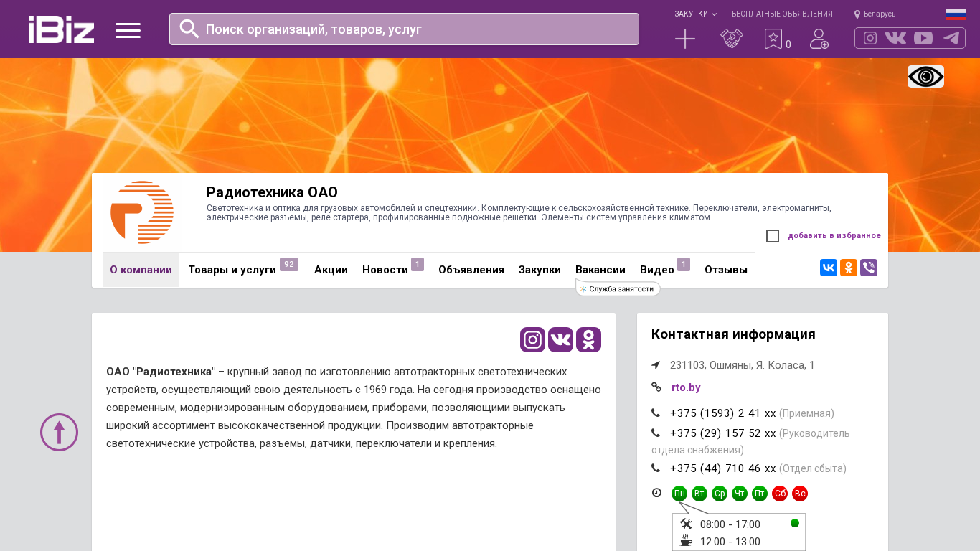980x551 pixels.
Task: Share via Odnoklassniki icon in tab bar
Action: [x=849, y=268]
